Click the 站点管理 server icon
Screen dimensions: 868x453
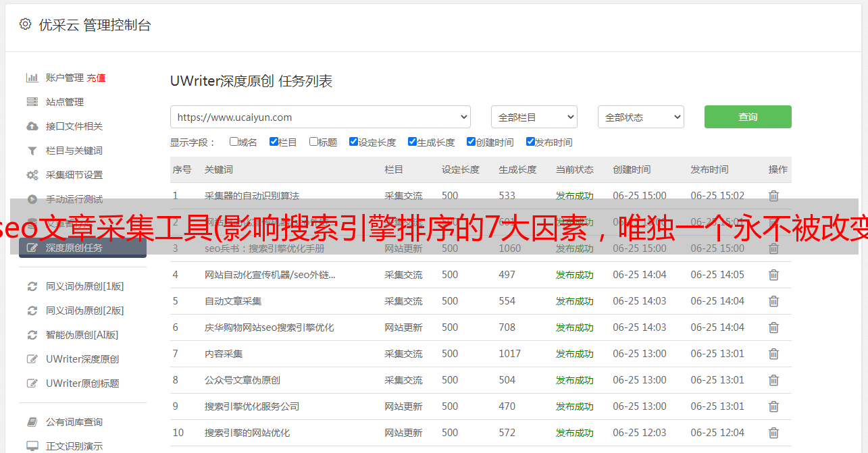(32, 102)
